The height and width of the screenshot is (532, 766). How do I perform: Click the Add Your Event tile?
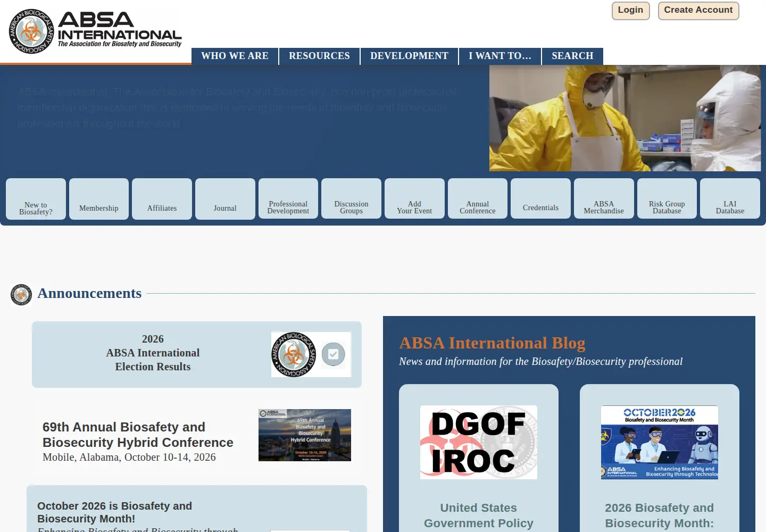point(414,199)
